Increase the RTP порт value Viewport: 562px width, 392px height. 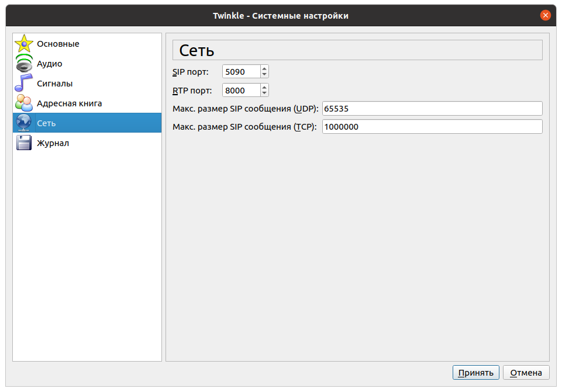[x=264, y=87]
